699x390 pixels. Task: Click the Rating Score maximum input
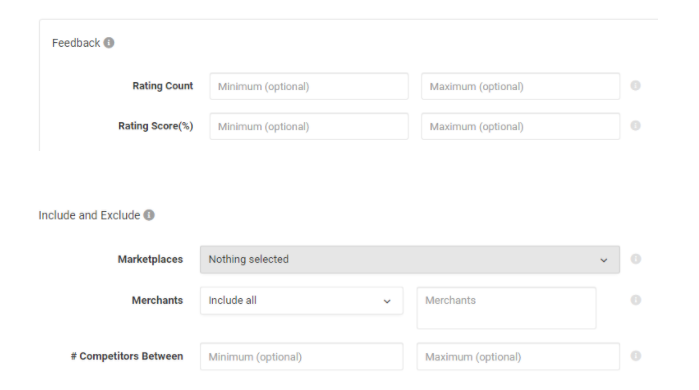520,127
